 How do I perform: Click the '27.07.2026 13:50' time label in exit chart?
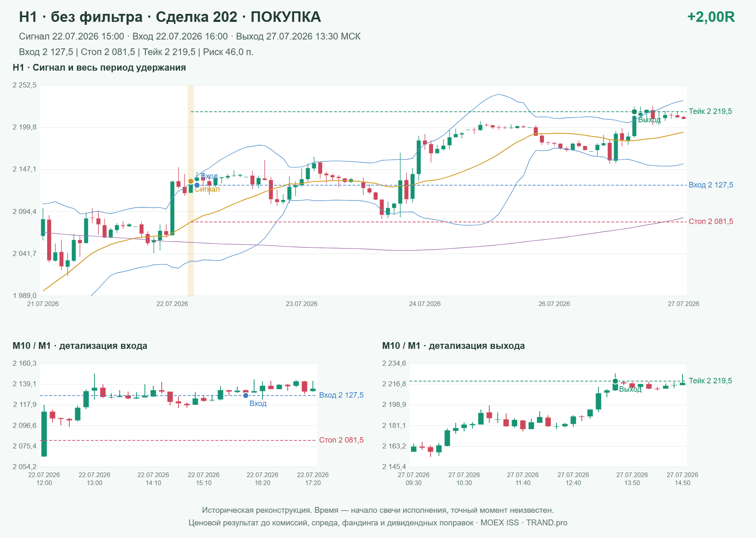click(x=632, y=479)
